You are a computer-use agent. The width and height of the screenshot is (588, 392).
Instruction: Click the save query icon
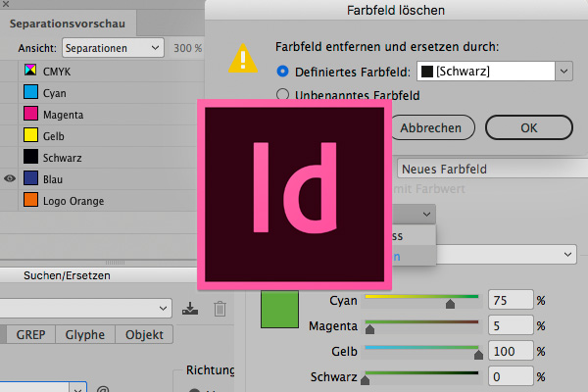coord(190,309)
